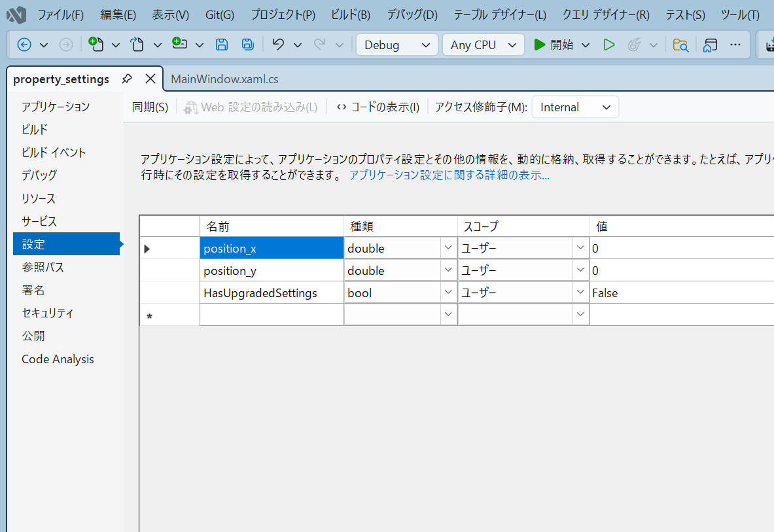
Task: Select ビルド イベント page in sidebar
Action: coord(54,152)
